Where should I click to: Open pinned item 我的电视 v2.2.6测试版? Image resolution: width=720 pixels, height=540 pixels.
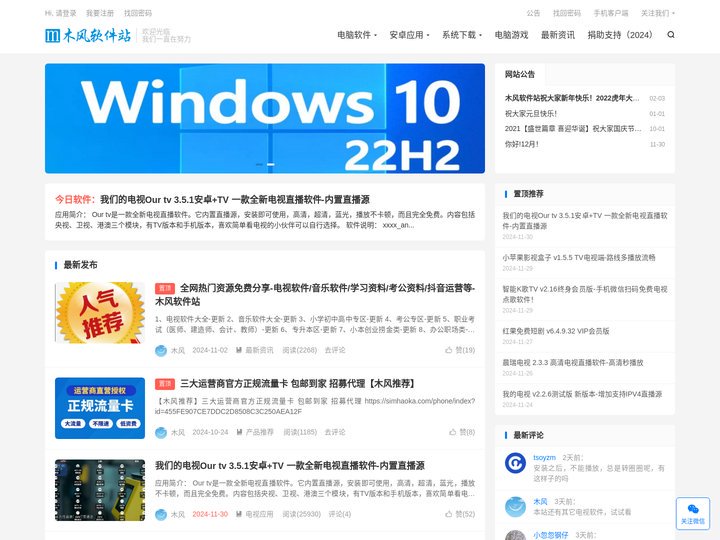click(582, 394)
